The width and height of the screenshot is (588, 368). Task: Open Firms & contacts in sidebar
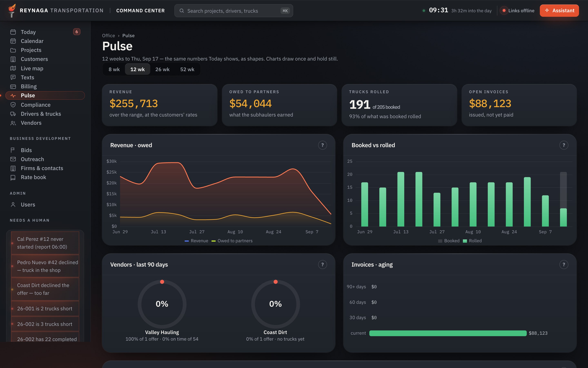coord(45,168)
